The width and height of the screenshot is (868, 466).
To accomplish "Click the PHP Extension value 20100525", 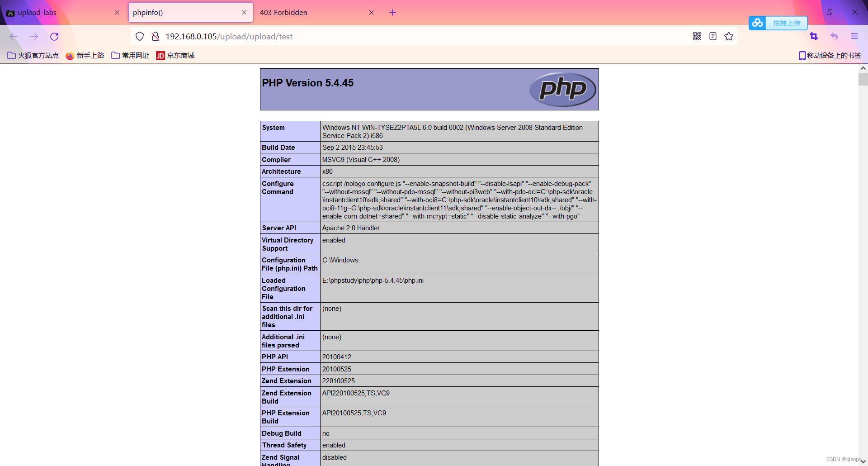I will (x=337, y=369).
